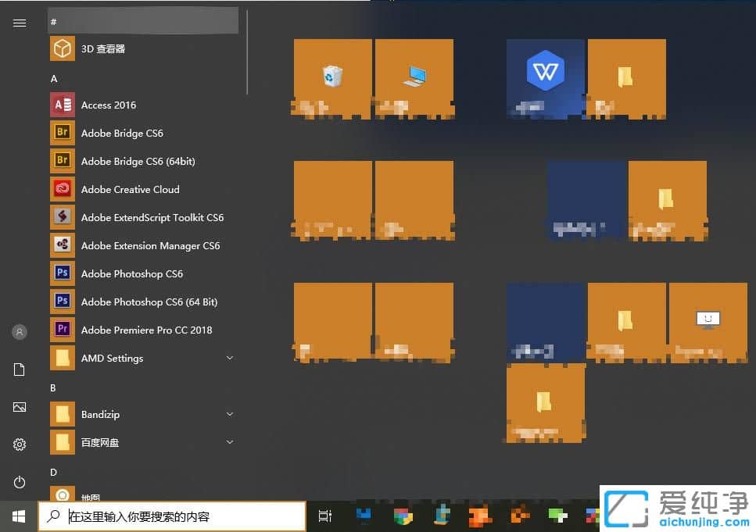Expand the Bandizip group

coord(229,414)
